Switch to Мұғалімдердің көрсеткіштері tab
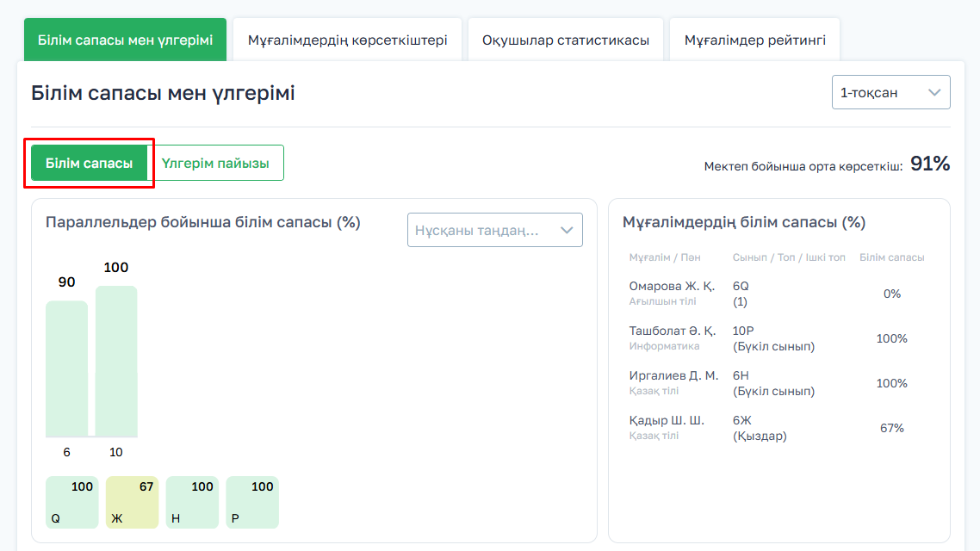This screenshot has height=551, width=980. tap(347, 40)
